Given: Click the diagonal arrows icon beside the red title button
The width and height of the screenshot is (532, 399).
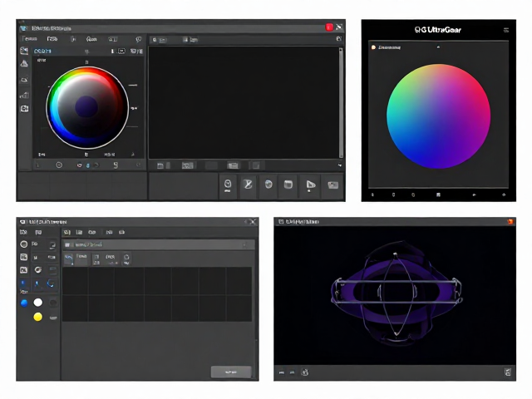Looking at the screenshot, I should (339, 27).
